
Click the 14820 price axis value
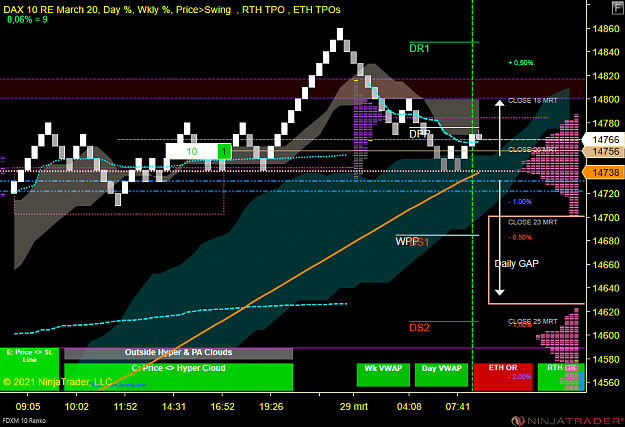click(x=606, y=76)
